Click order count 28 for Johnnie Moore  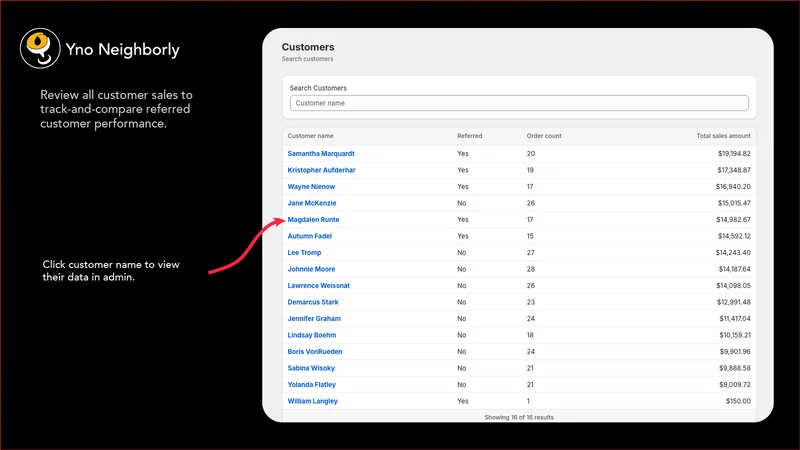pyautogui.click(x=531, y=269)
